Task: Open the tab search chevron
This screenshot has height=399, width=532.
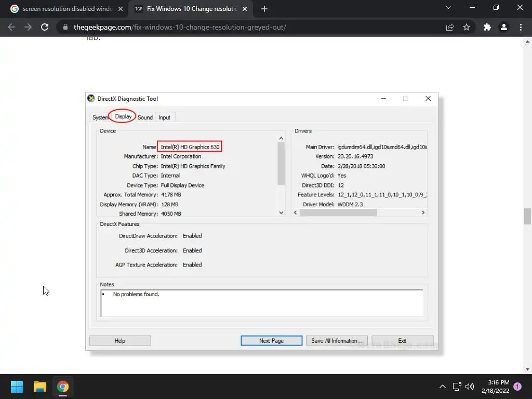Action: 448,7
